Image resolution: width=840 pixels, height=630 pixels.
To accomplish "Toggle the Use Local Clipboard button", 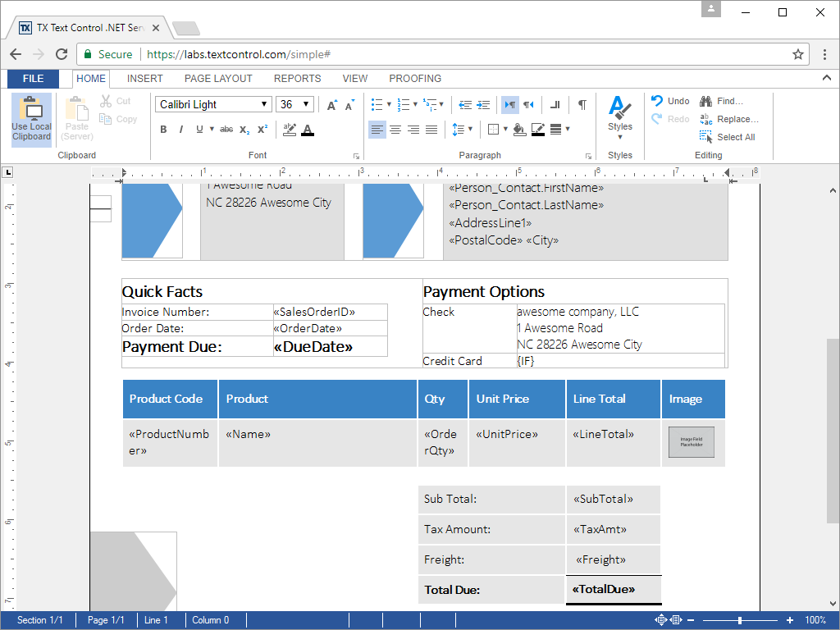I will click(31, 119).
